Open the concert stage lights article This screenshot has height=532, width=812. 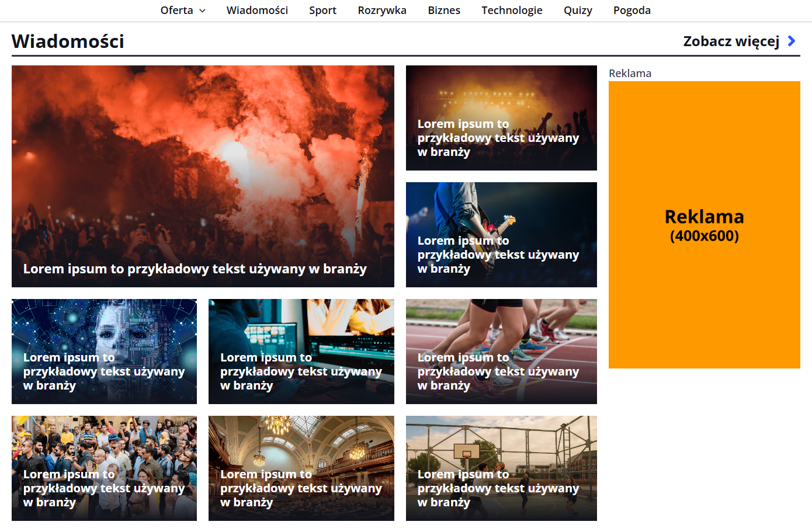[x=501, y=118]
